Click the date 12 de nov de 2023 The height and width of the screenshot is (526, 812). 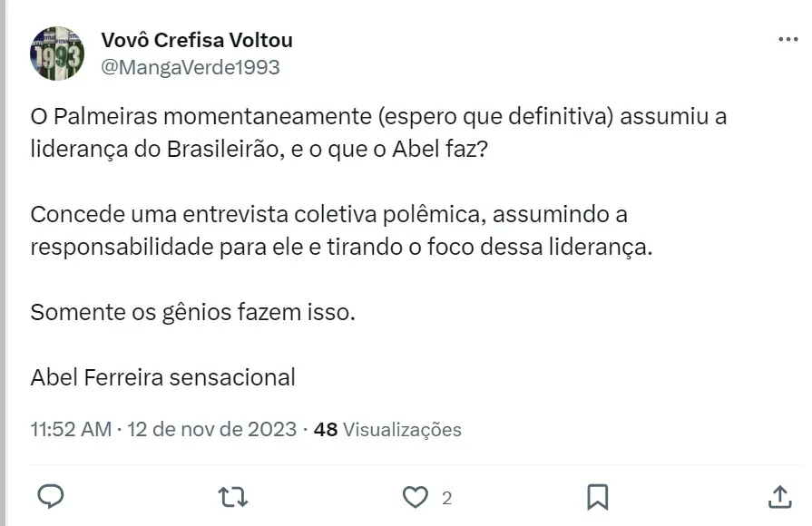[x=212, y=429]
